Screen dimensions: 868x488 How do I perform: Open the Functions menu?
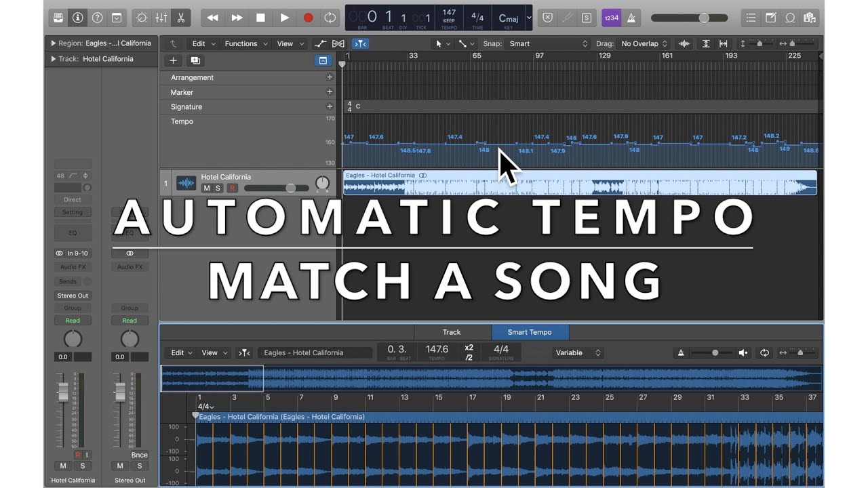[x=246, y=43]
